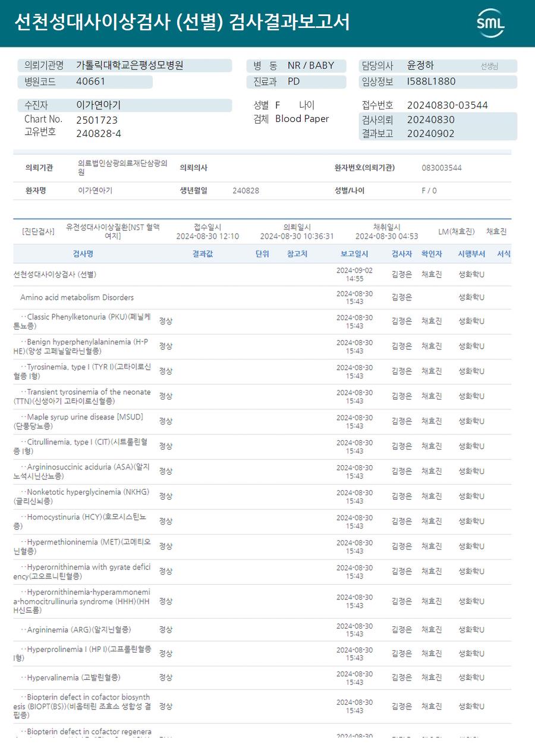Click '채효진' in the Argininemia row
This screenshot has width=535, height=756.
tap(432, 629)
